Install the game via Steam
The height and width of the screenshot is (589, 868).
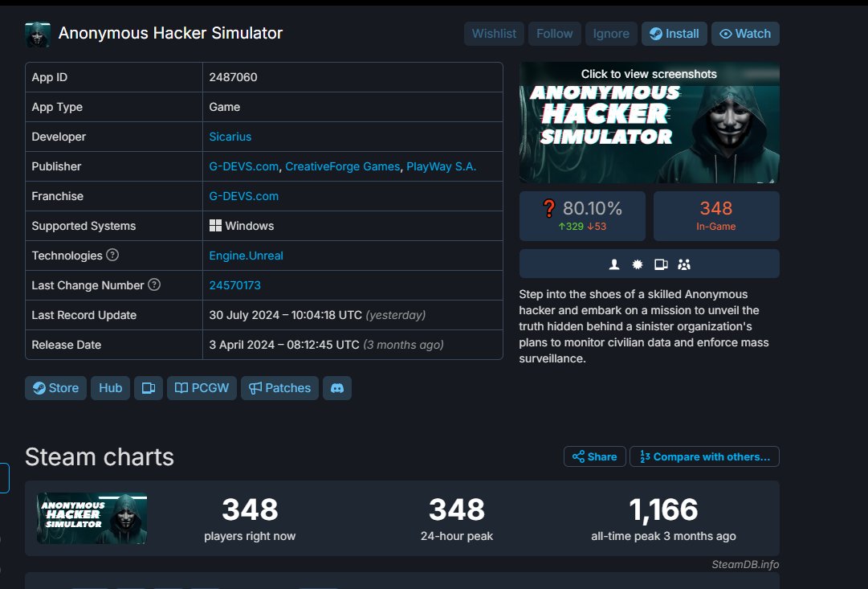point(674,34)
